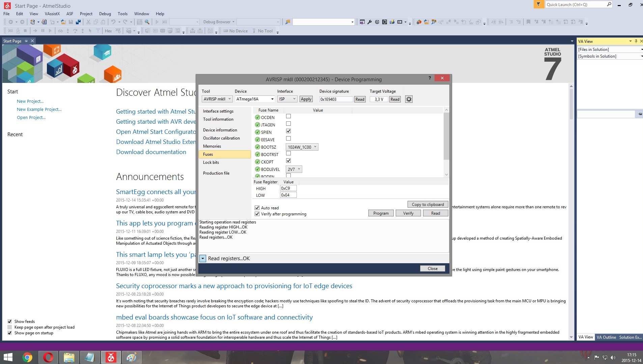Open the BOOTSZ dropdown 1024W_1C00
The width and height of the screenshot is (643, 364).
pyautogui.click(x=302, y=147)
